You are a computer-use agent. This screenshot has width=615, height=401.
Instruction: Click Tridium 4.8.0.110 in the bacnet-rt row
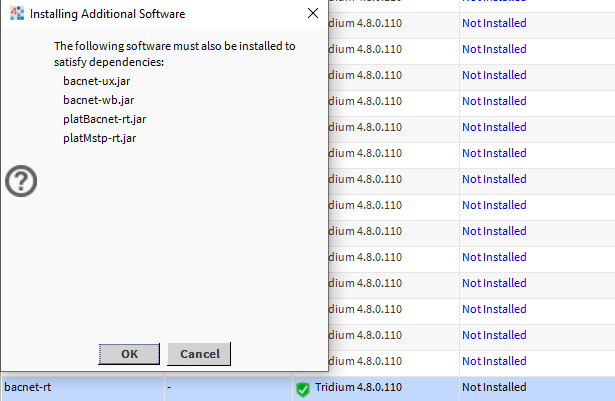pos(358,387)
